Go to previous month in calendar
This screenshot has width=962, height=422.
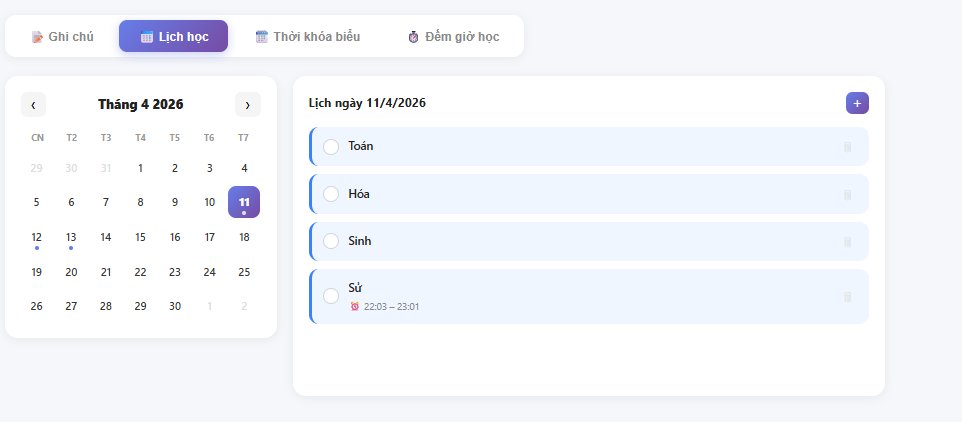(x=33, y=104)
